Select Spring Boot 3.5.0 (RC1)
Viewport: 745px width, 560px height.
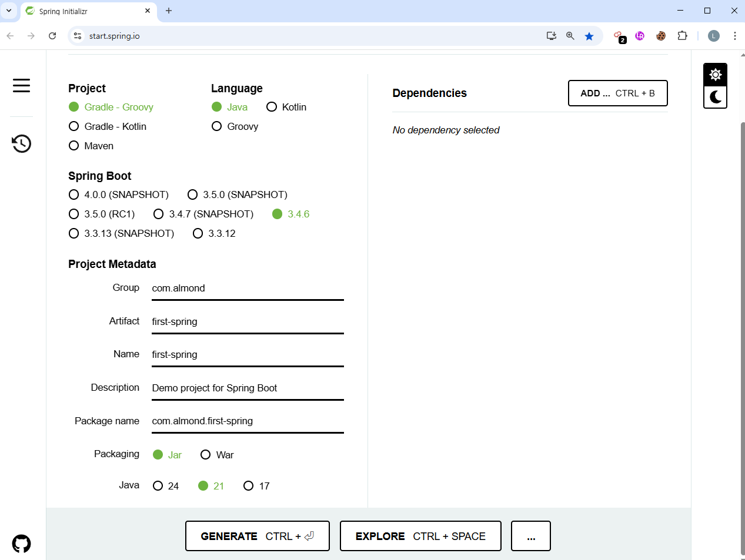[x=102, y=214]
